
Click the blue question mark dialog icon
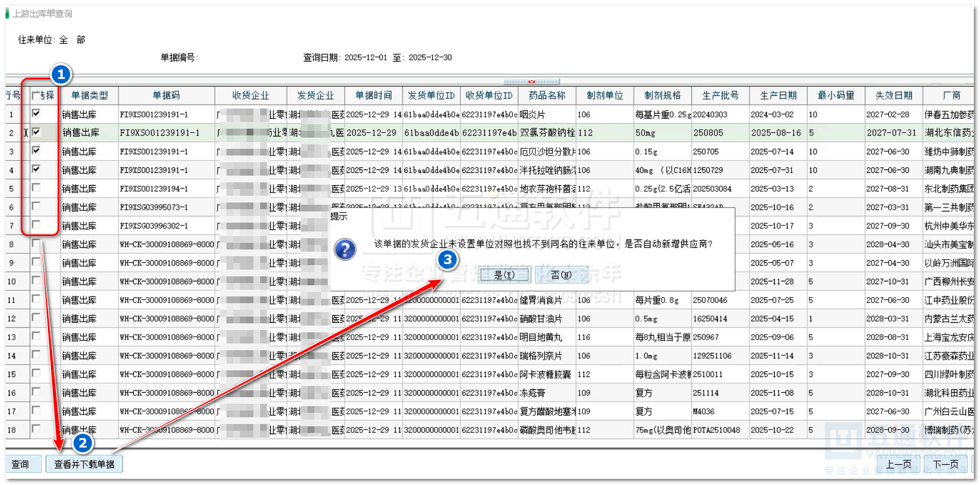point(345,249)
